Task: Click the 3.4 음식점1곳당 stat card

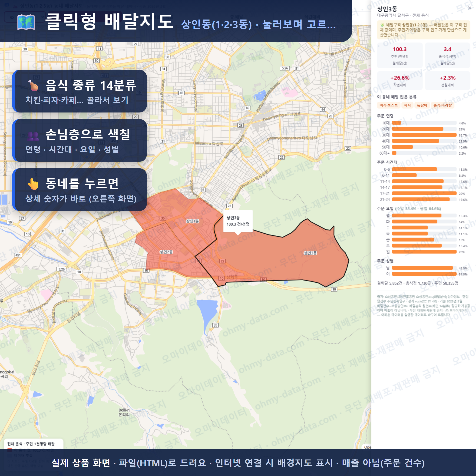Action: click(x=447, y=56)
